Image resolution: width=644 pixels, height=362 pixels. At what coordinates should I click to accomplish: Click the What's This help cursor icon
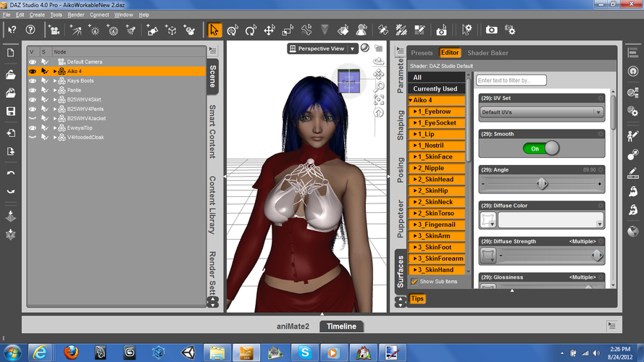click(x=12, y=30)
